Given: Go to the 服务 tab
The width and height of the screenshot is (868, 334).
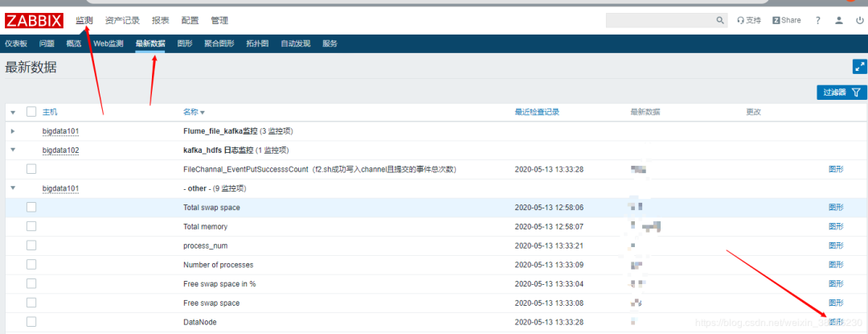Looking at the screenshot, I should (330, 43).
